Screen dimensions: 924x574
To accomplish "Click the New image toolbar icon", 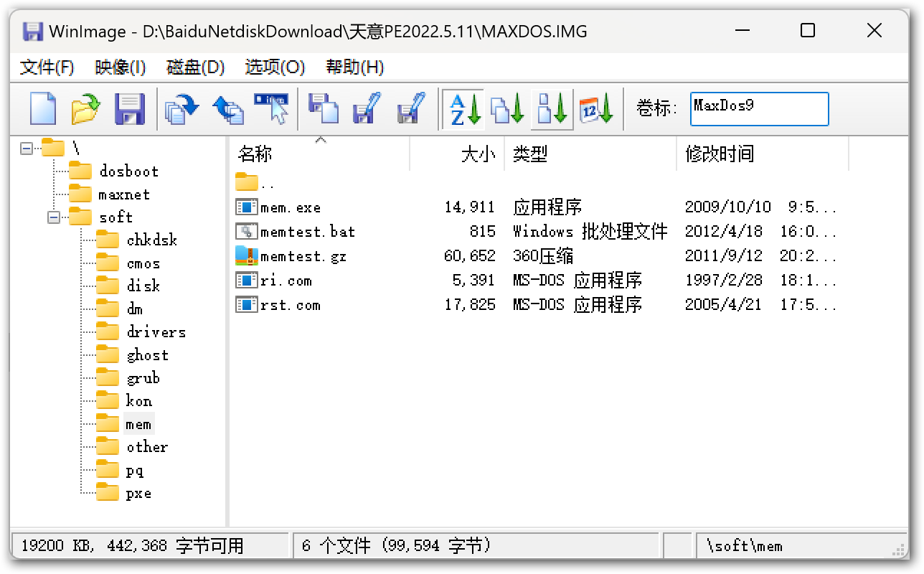I will [43, 109].
